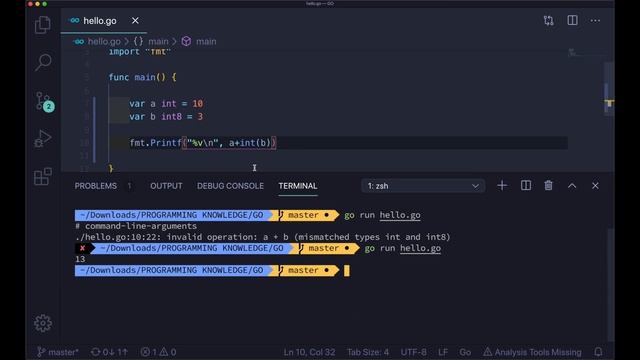
Task: Open the editor More Actions menu
Action: [x=595, y=20]
